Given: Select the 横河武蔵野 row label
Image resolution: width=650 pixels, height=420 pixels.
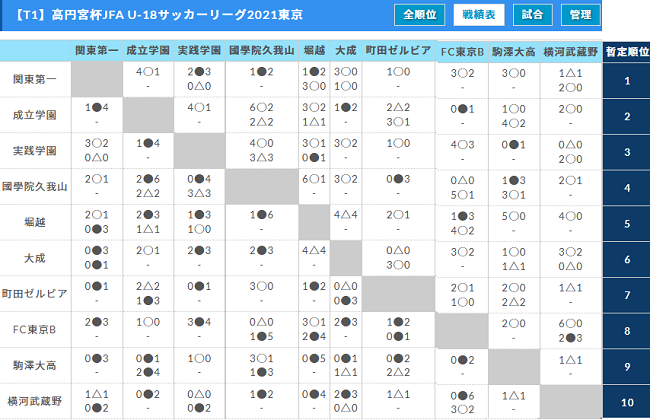Looking at the screenshot, I should [x=35, y=401].
